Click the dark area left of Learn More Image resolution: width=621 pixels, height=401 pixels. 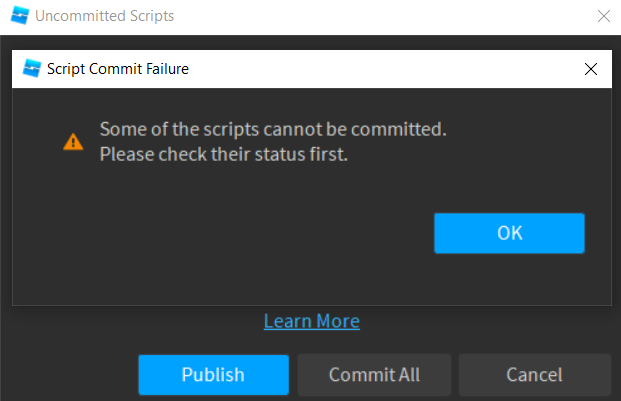[130, 321]
